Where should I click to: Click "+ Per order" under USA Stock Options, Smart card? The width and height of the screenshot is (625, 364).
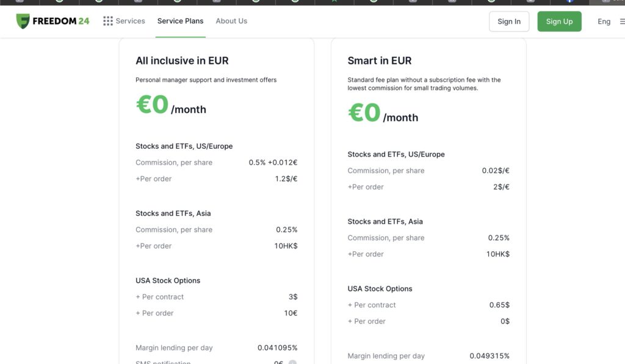(366, 322)
